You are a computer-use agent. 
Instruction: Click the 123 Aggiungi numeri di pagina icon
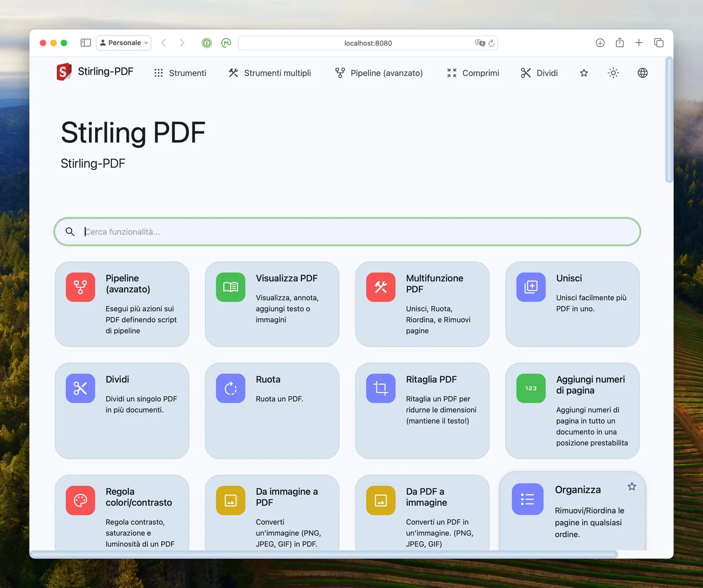[530, 388]
